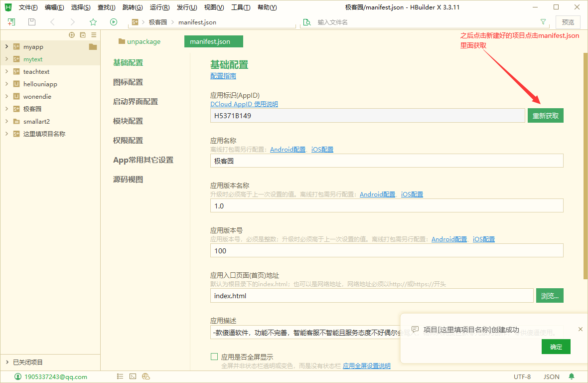This screenshot has height=383, width=588.
Task: Open App常用其它设置 section
Action: 143,160
